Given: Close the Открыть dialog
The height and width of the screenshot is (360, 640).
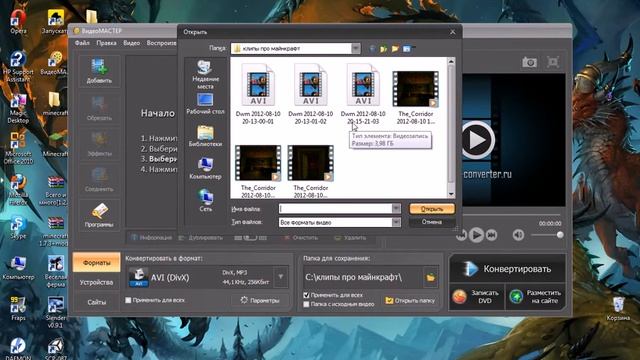Looking at the screenshot, I should (453, 32).
